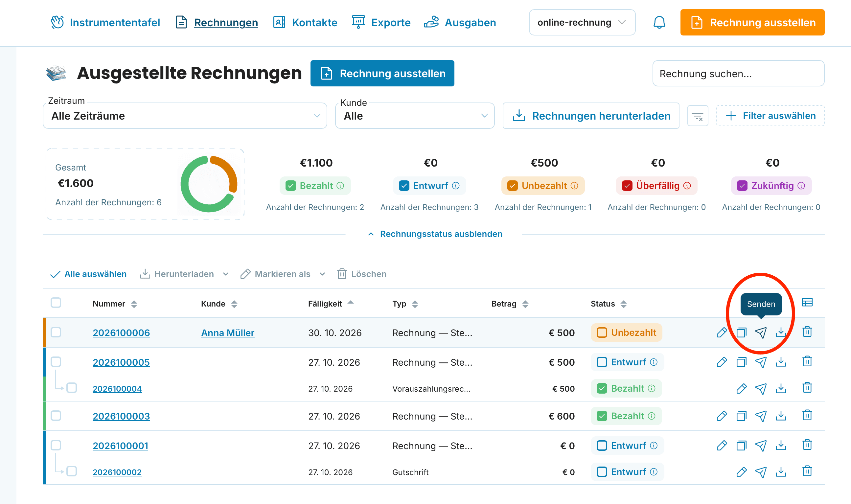This screenshot has width=851, height=504.
Task: Open the Zeitraum dropdown
Action: point(185,116)
